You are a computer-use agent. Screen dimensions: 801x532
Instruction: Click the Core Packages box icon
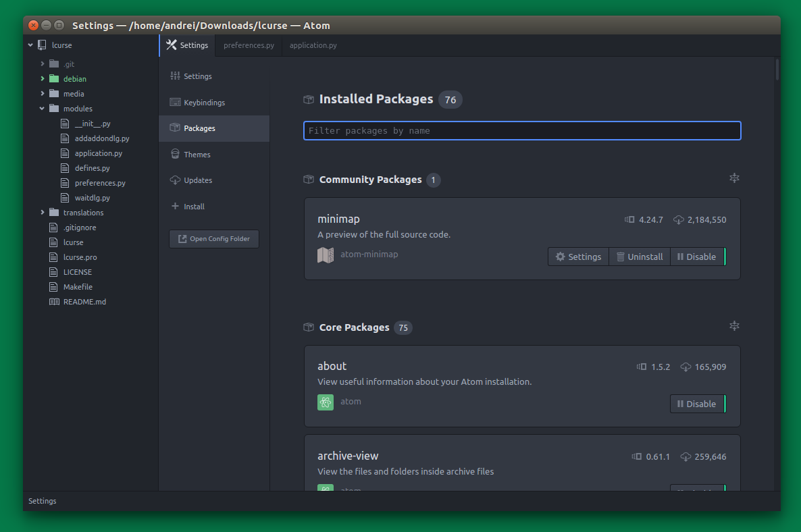(x=309, y=327)
